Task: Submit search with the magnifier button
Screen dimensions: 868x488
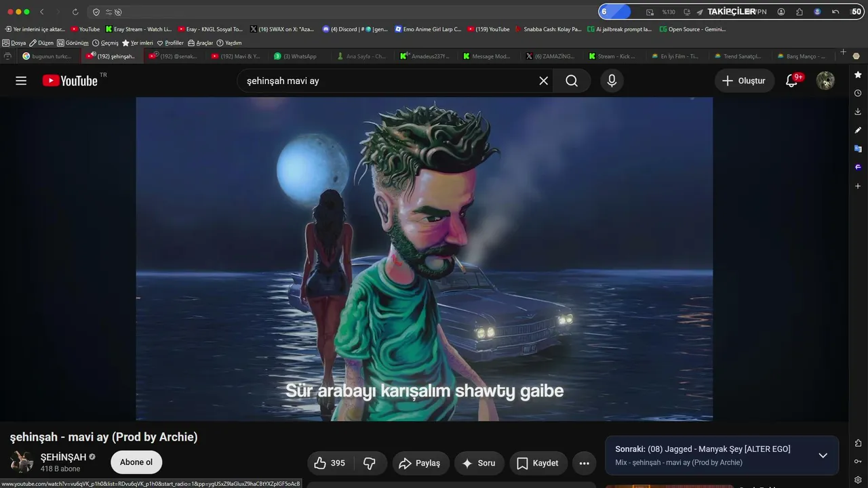Action: click(572, 81)
